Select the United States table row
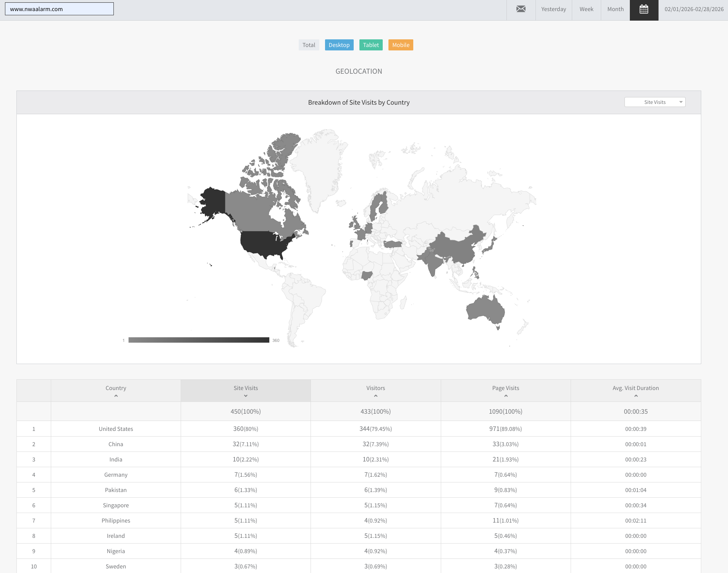Image resolution: width=728 pixels, height=573 pixels. tap(359, 429)
